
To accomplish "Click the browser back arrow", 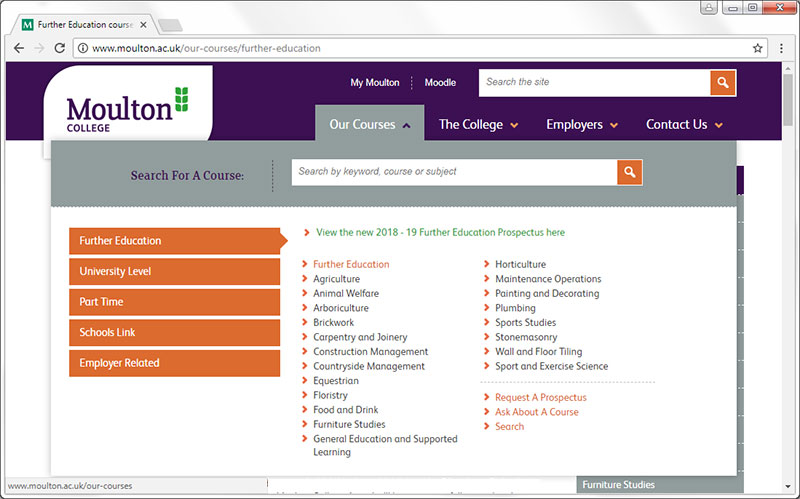I will (19, 48).
